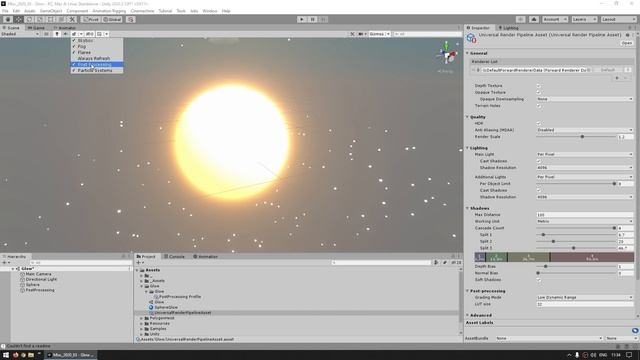Viewport: 640px width, 360px height.
Task: Click the Hierarchy plus create icon
Action: 4,262
